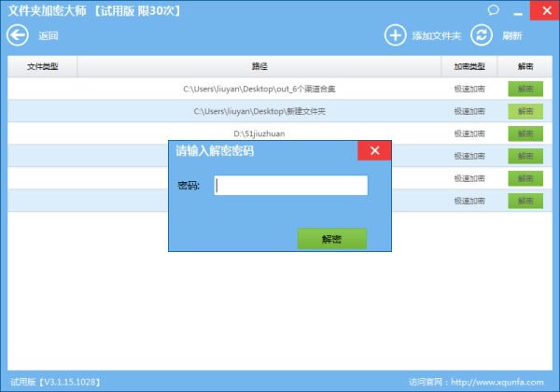Click the 文件类型 column header

[42, 66]
